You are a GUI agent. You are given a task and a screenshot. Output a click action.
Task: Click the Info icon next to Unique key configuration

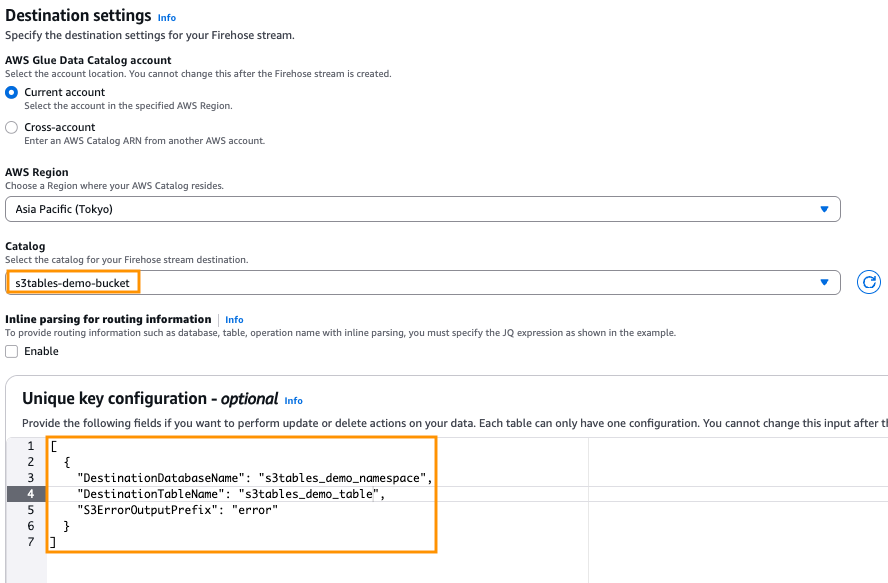(x=293, y=400)
